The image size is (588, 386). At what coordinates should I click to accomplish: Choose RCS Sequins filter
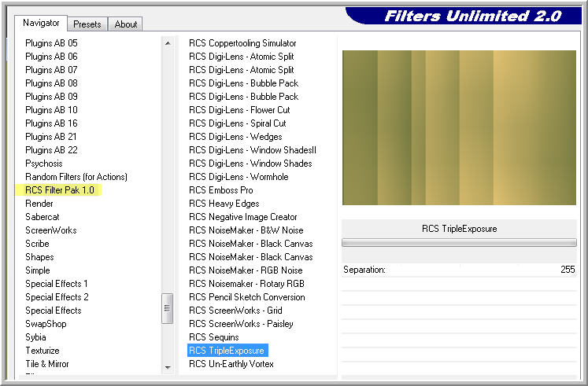214,337
